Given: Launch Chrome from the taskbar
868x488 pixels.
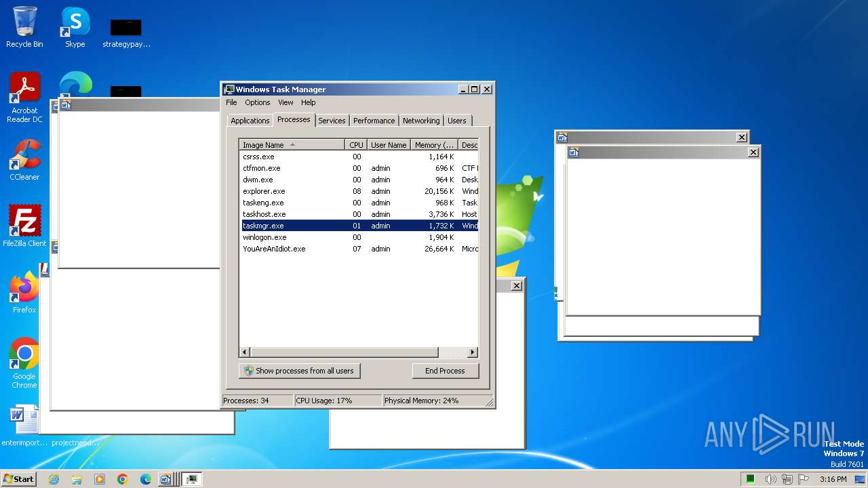Looking at the screenshot, I should coord(123,479).
